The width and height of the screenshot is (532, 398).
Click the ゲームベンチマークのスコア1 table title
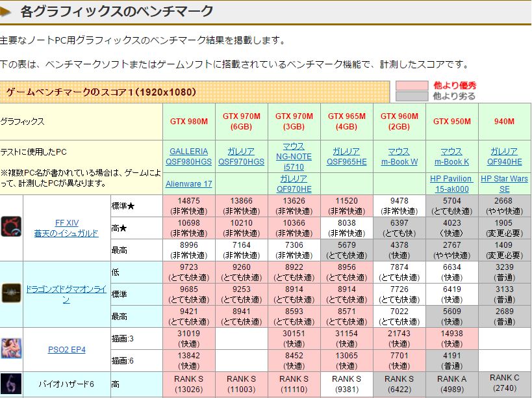pyautogui.click(x=101, y=92)
